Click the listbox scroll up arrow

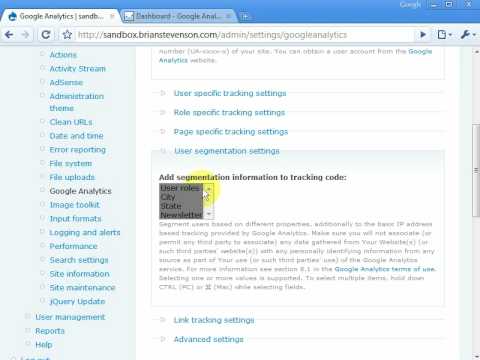coord(209,188)
